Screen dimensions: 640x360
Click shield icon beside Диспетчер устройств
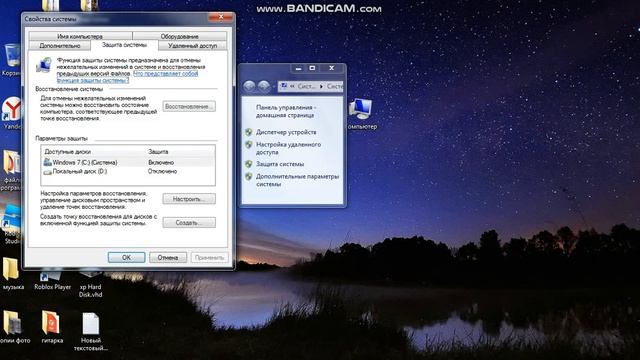pos(249,132)
